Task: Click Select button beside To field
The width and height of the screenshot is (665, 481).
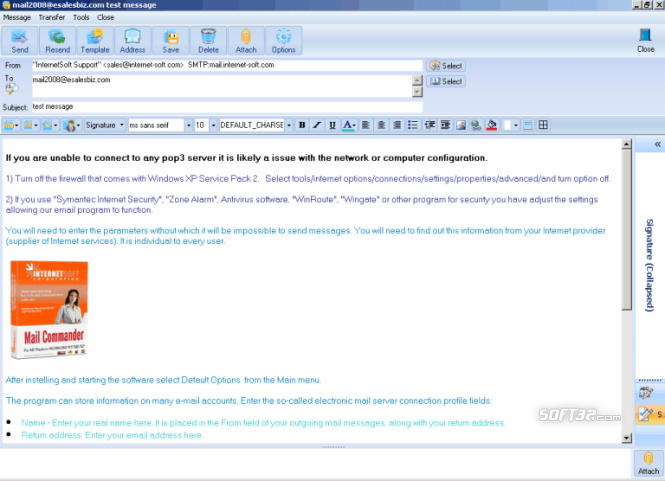Action: coord(447,81)
